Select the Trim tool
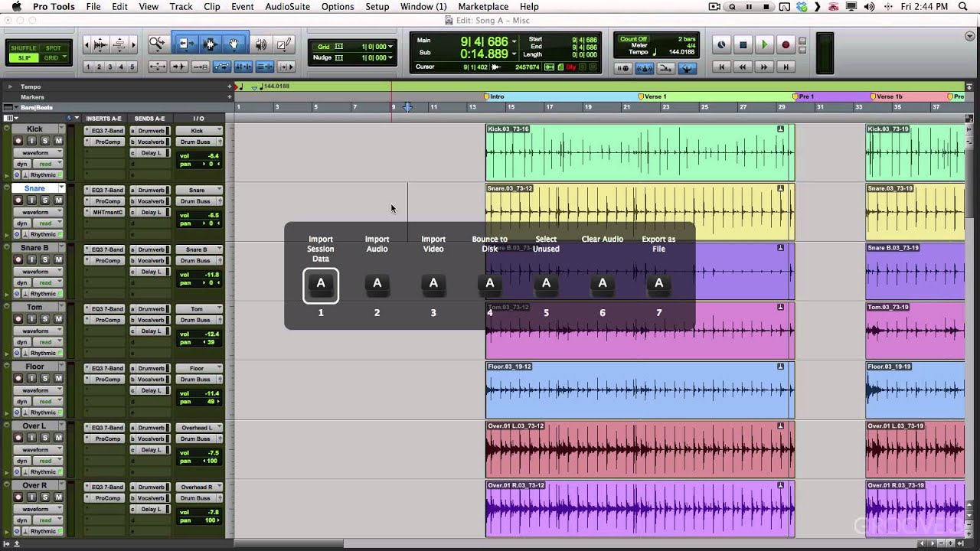The width and height of the screenshot is (980, 551). 187,44
